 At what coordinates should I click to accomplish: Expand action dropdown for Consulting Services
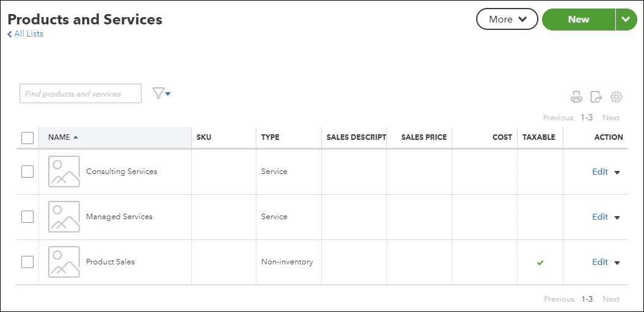click(617, 173)
